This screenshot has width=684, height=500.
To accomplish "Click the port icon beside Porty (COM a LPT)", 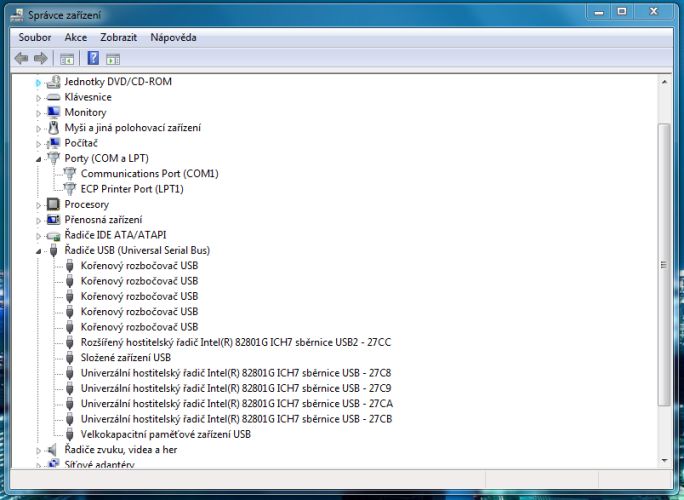I will (x=53, y=158).
